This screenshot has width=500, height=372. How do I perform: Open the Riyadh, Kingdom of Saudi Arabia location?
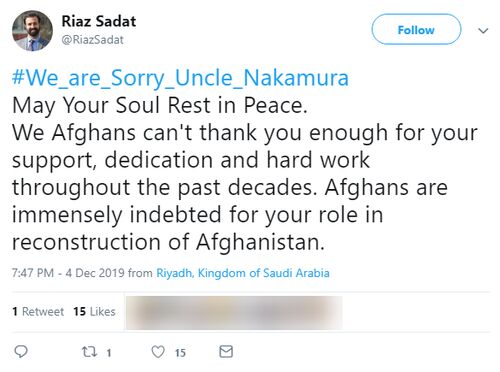click(x=243, y=273)
